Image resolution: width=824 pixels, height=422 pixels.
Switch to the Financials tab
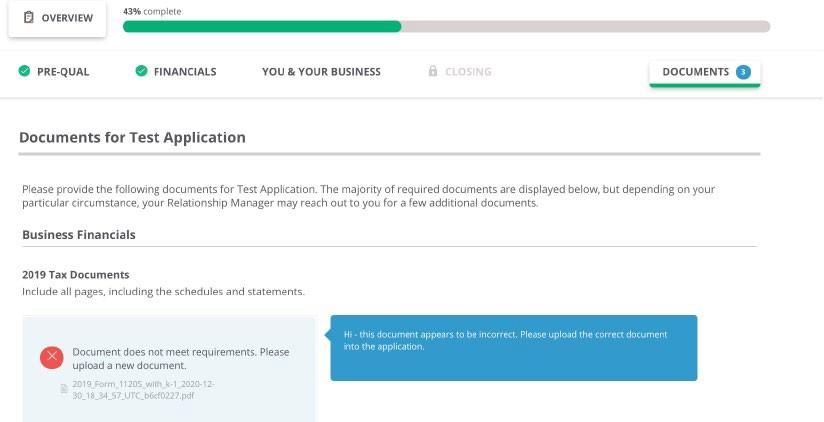coord(176,71)
